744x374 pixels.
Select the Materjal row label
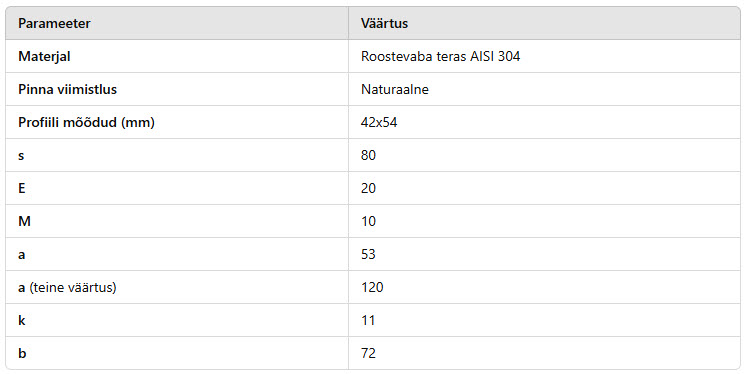coord(44,56)
